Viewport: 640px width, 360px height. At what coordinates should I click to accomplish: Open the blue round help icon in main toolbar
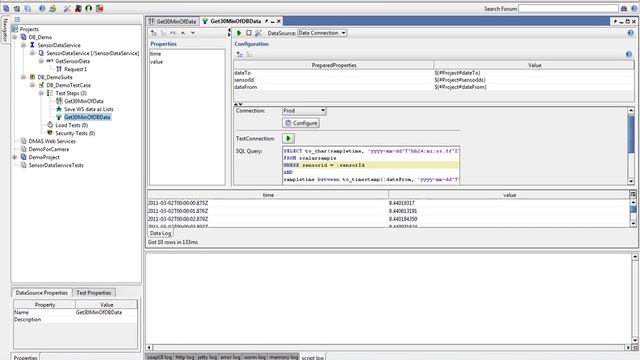pyautogui.click(x=42, y=8)
